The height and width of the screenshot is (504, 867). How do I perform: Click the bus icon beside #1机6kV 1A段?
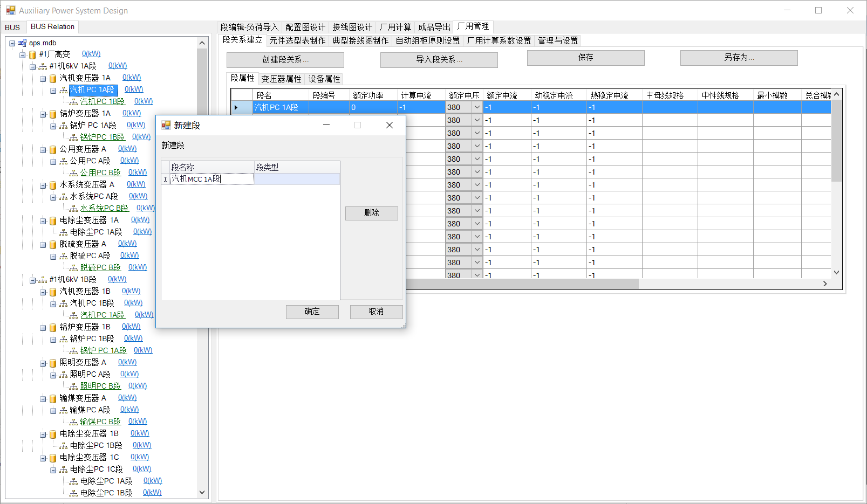tap(43, 66)
